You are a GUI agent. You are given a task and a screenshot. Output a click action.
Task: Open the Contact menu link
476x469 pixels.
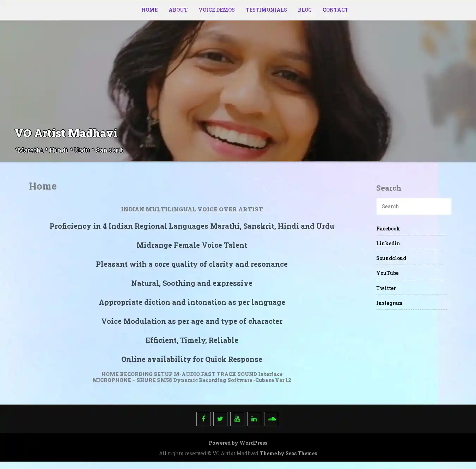point(335,10)
